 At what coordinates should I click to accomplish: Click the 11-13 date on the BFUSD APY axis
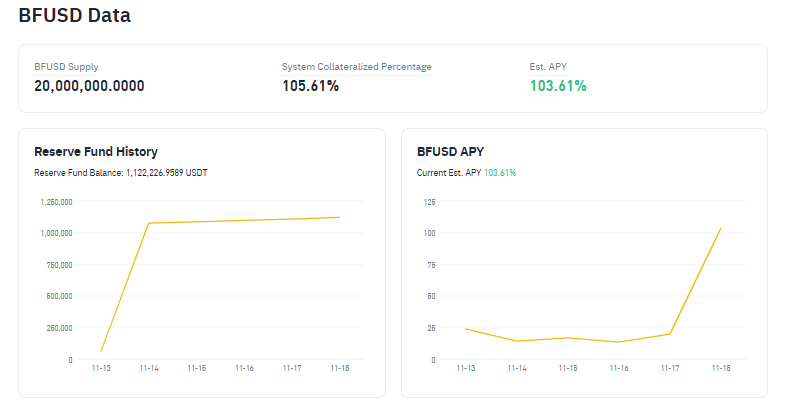coord(466,368)
